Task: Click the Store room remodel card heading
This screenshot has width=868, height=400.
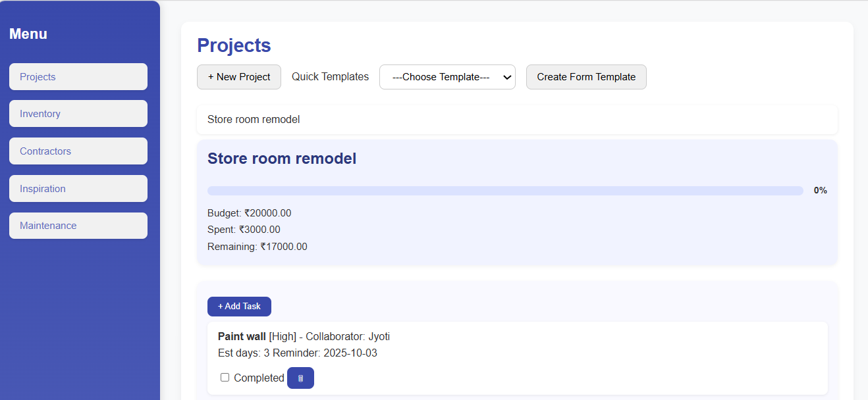Action: point(282,159)
